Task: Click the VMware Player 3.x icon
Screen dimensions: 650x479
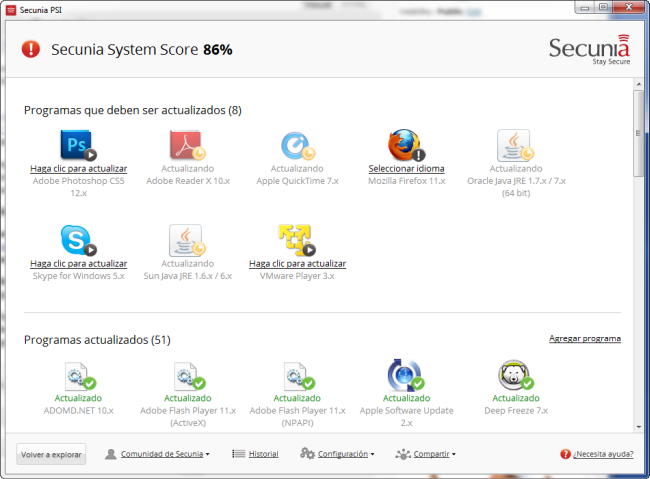Action: coord(296,240)
